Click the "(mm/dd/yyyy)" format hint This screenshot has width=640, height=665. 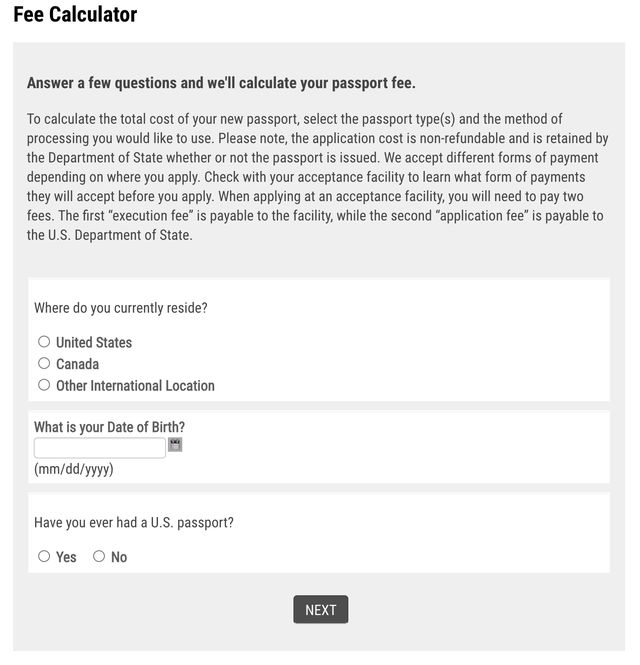tap(73, 468)
